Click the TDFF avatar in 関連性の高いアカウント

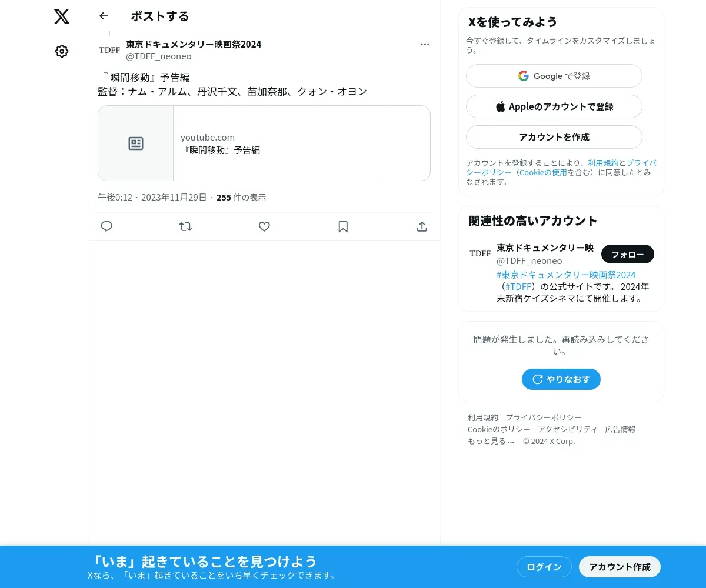point(480,253)
